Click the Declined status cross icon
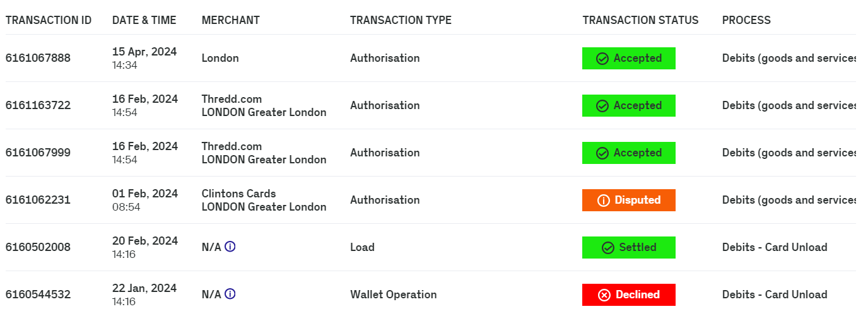This screenshot has height=309, width=868. coord(604,295)
